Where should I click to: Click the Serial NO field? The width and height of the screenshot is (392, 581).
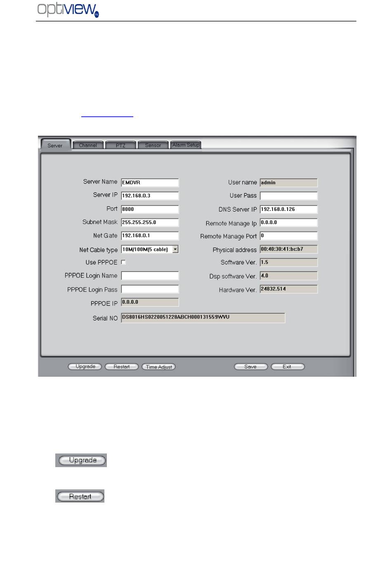(203, 318)
